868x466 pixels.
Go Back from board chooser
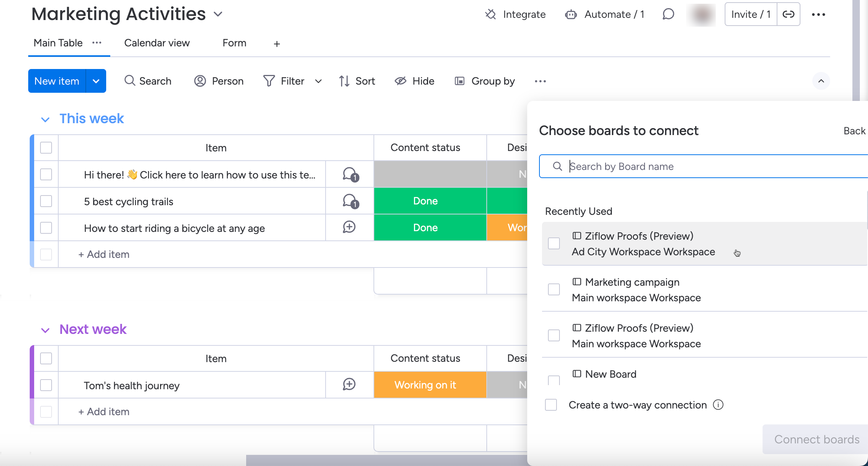854,131
